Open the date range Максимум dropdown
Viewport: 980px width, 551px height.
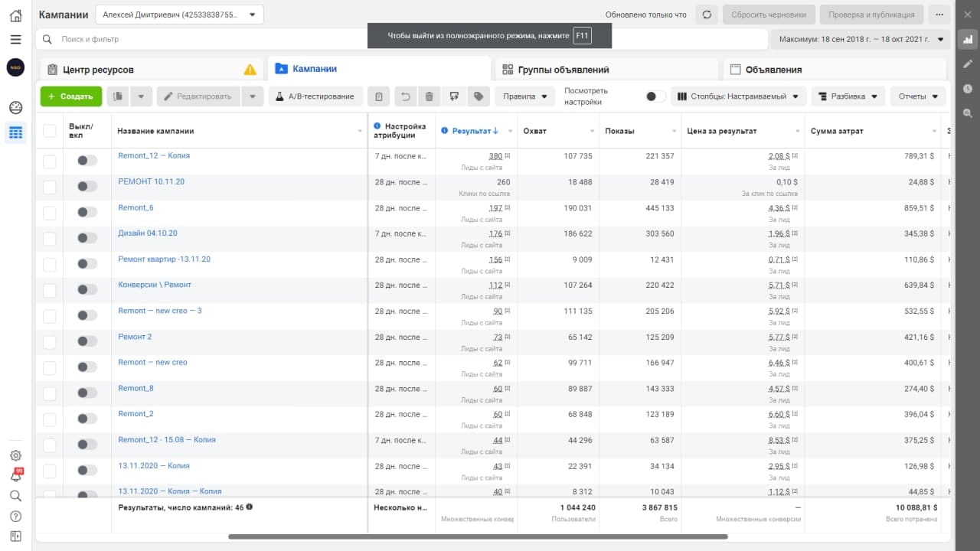(861, 39)
